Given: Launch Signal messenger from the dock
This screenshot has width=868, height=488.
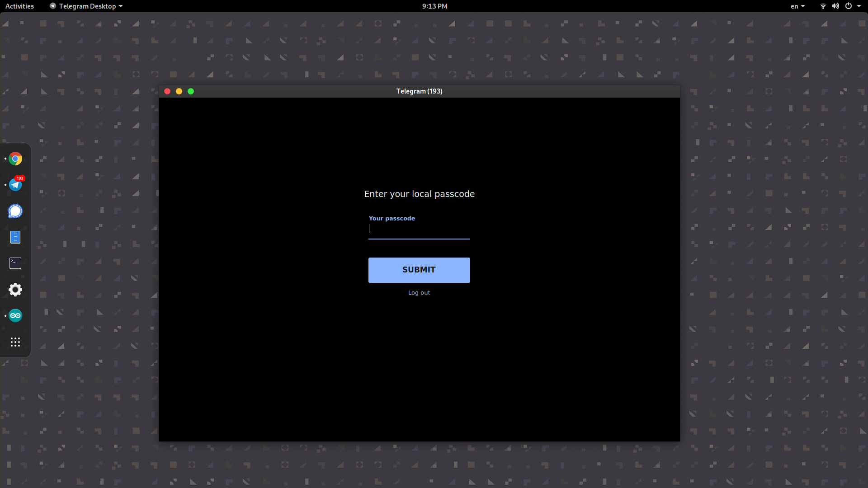Looking at the screenshot, I should click(x=15, y=211).
